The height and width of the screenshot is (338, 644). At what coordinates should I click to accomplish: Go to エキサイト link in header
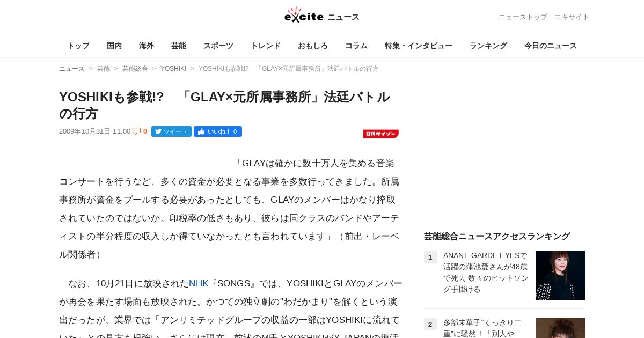point(572,17)
